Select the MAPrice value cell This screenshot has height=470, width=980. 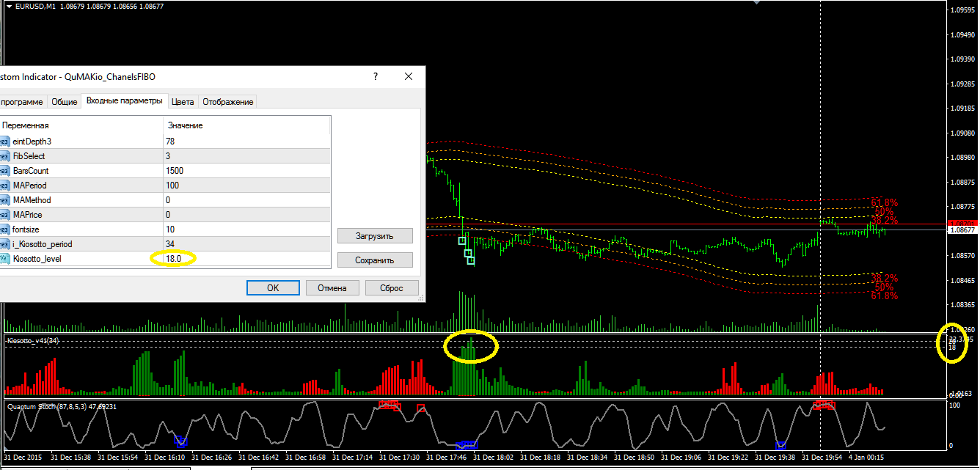(246, 215)
